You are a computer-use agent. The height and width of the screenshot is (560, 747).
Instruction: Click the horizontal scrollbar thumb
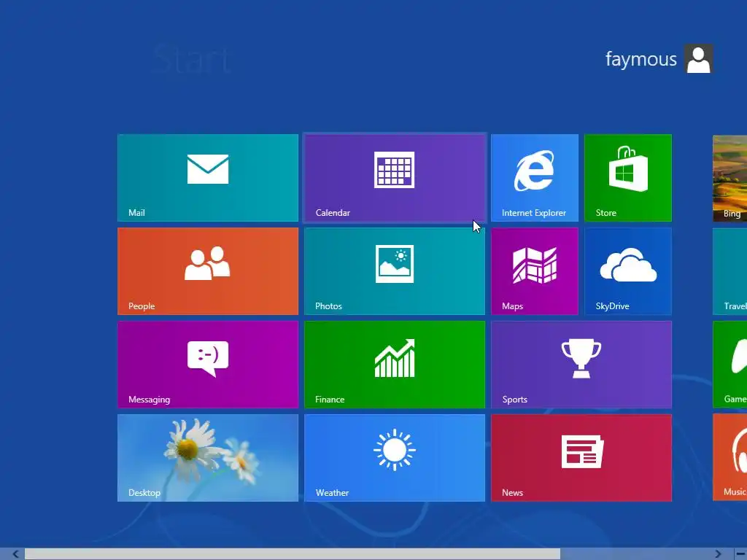[293, 554]
